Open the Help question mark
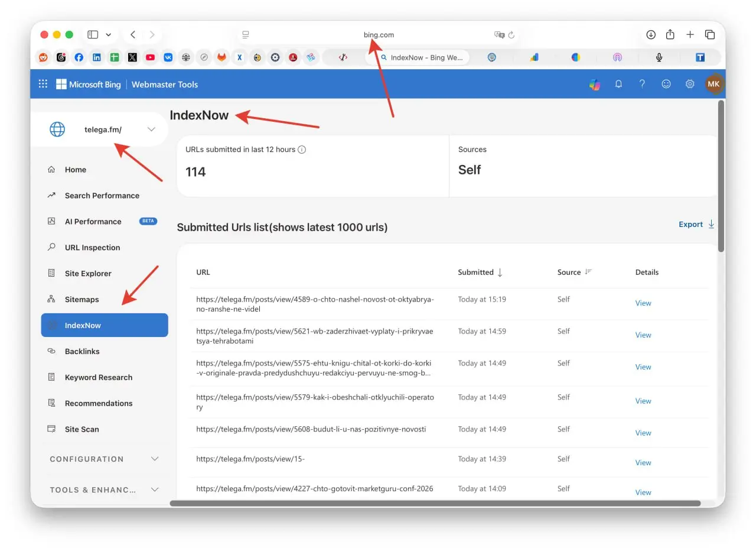Viewport: 756px width, 548px height. tap(642, 84)
